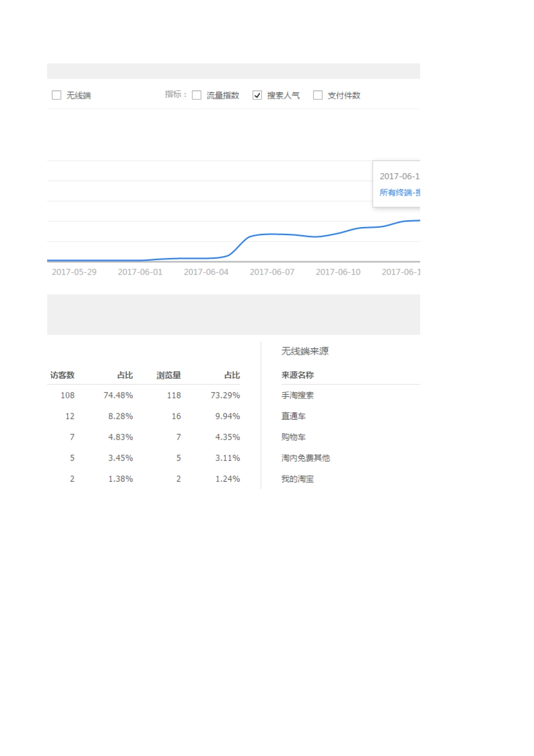Open the 淘内免费其他 source entry

(305, 458)
